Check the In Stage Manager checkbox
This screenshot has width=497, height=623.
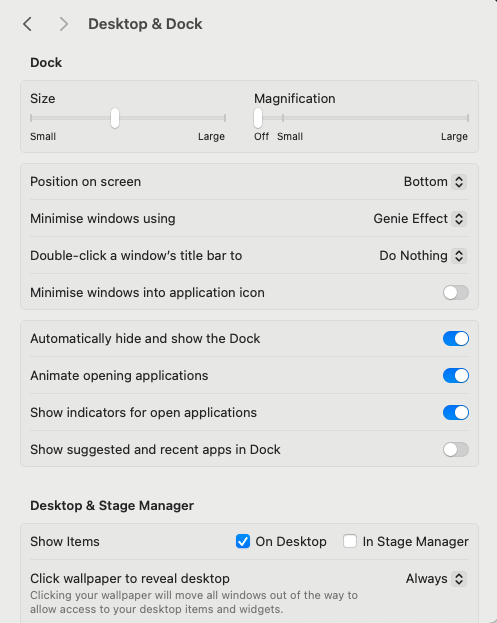coord(350,541)
